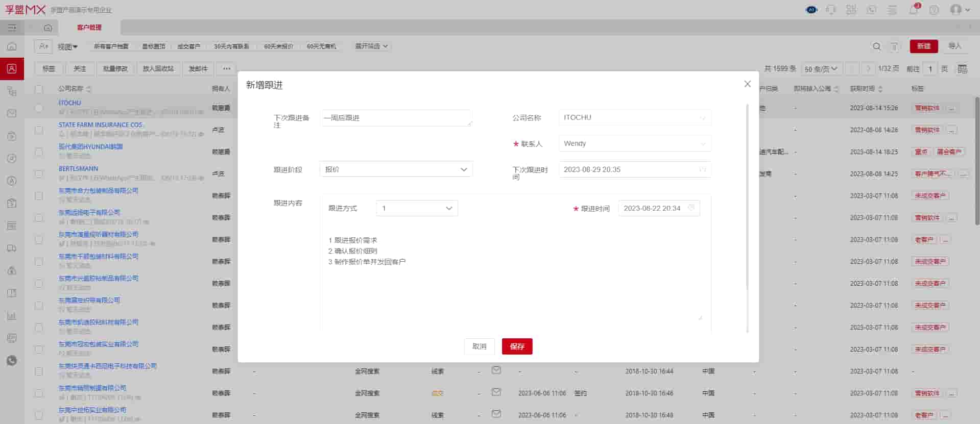Open the customer management sidebar icon
The width and height of the screenshot is (980, 424).
coord(12,69)
